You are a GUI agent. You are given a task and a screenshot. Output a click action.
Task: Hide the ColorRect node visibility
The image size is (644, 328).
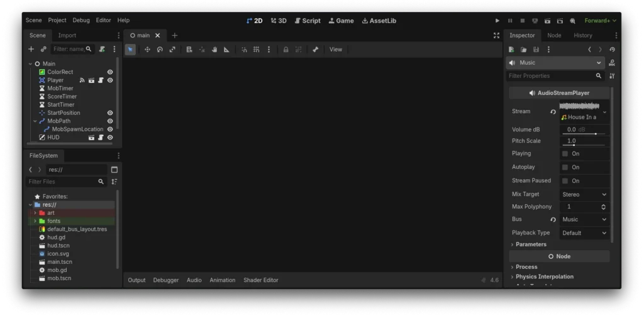110,72
